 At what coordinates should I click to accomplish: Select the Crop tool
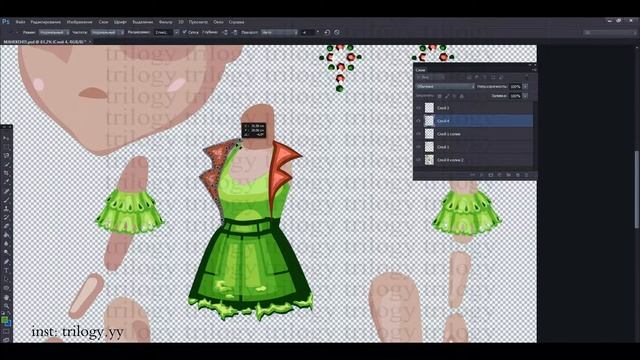tap(6, 173)
